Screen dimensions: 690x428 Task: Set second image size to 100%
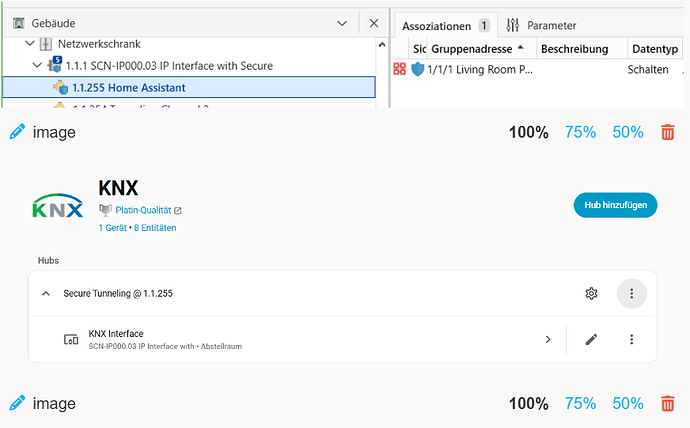coord(529,403)
